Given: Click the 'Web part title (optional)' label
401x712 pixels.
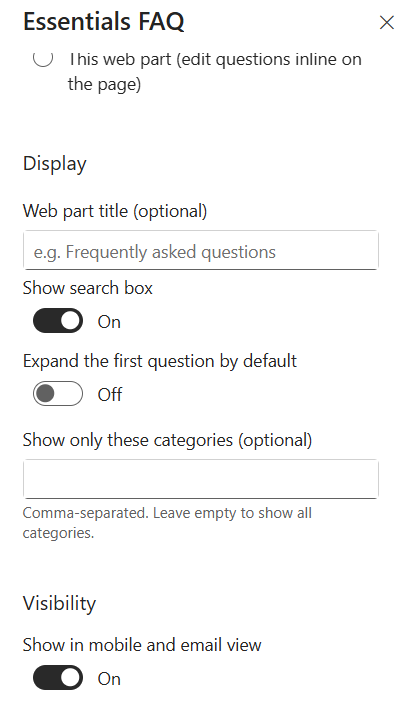Looking at the screenshot, I should (115, 211).
